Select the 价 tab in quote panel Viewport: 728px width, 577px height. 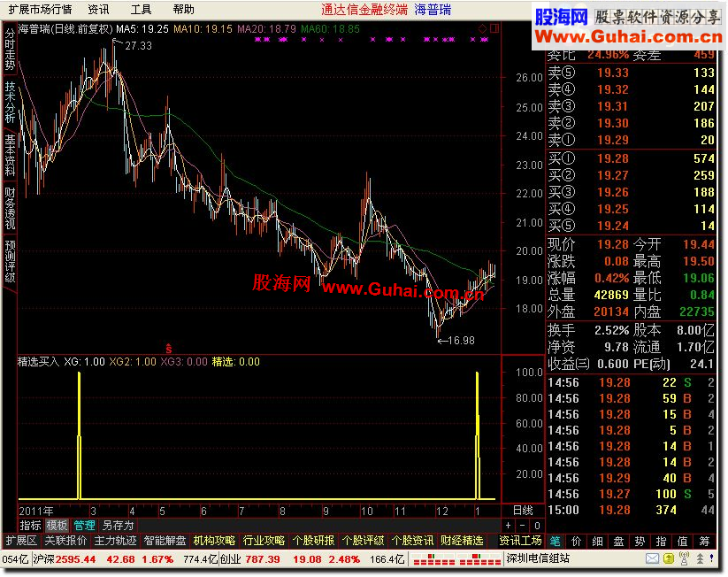click(576, 542)
